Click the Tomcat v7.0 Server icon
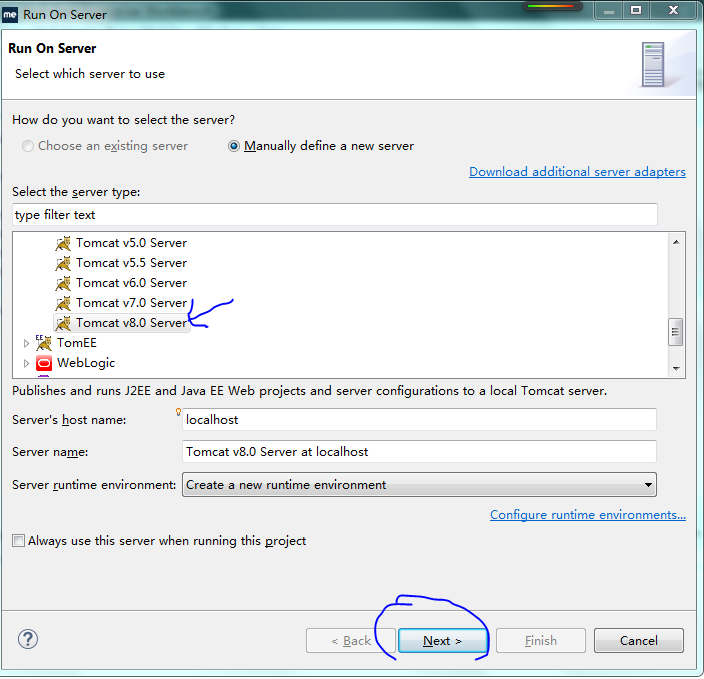The width and height of the screenshot is (704, 679). point(63,303)
